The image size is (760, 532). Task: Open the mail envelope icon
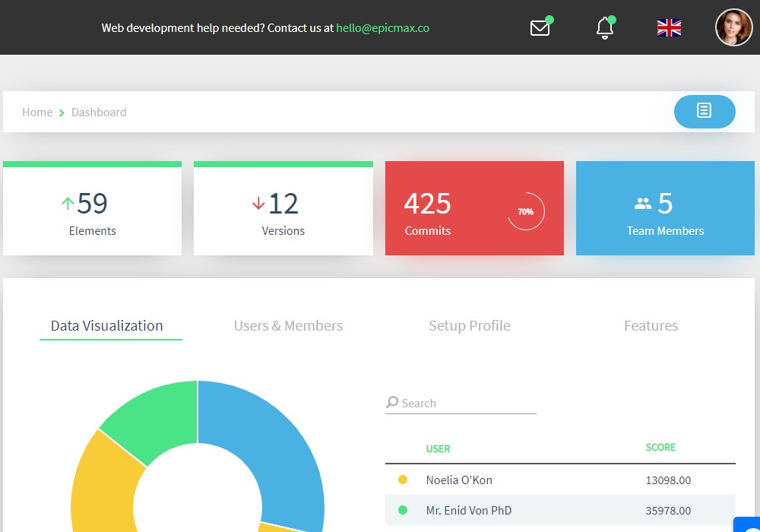540,28
